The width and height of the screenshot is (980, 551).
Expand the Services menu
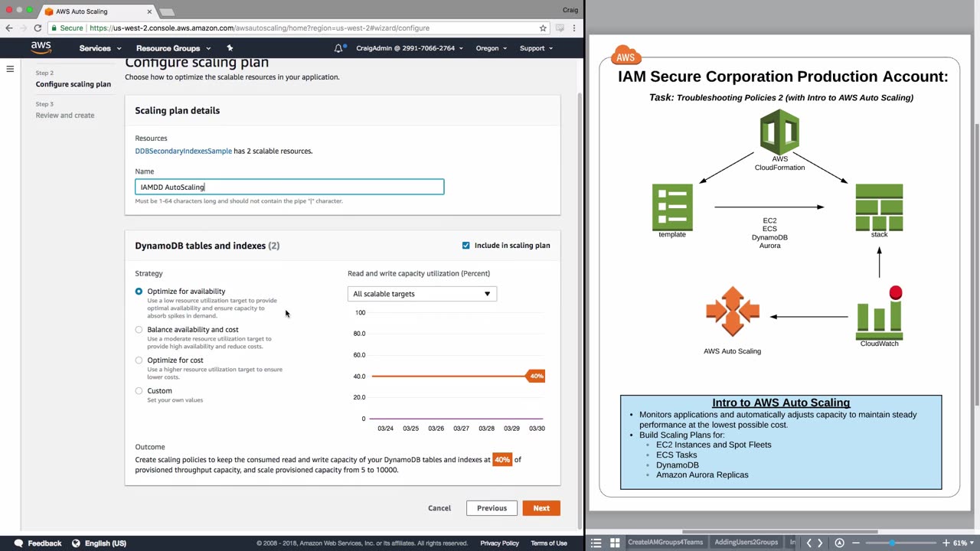tap(100, 48)
